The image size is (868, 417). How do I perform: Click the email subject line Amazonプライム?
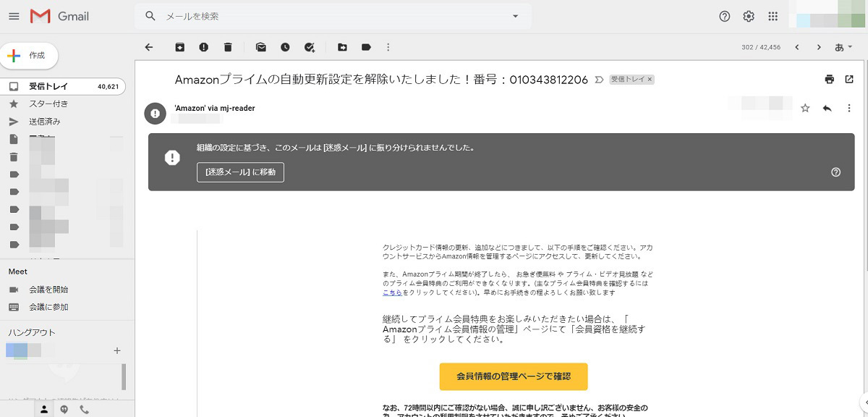(x=381, y=80)
